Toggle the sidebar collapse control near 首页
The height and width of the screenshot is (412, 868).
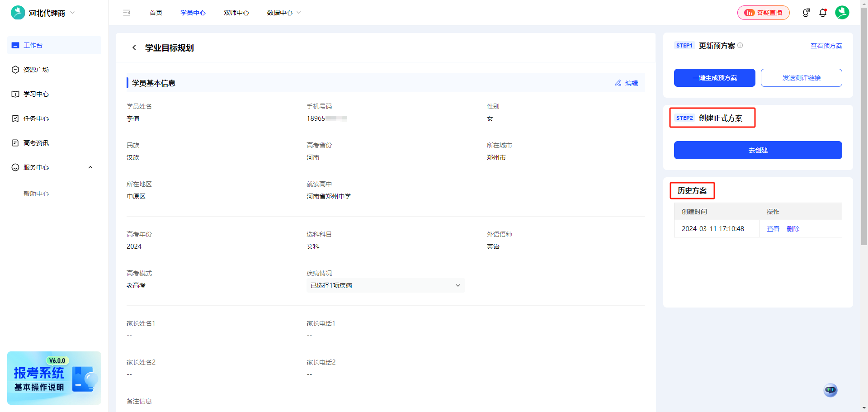point(127,13)
